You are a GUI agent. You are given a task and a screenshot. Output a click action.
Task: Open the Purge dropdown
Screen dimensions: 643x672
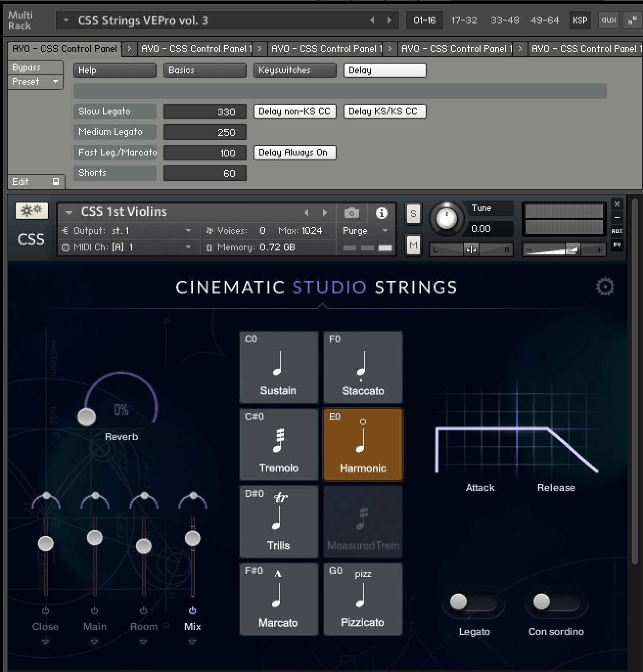click(x=385, y=231)
